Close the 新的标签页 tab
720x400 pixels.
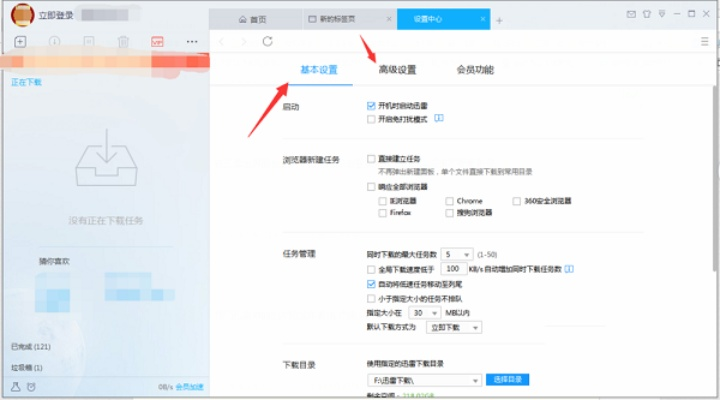point(389,19)
